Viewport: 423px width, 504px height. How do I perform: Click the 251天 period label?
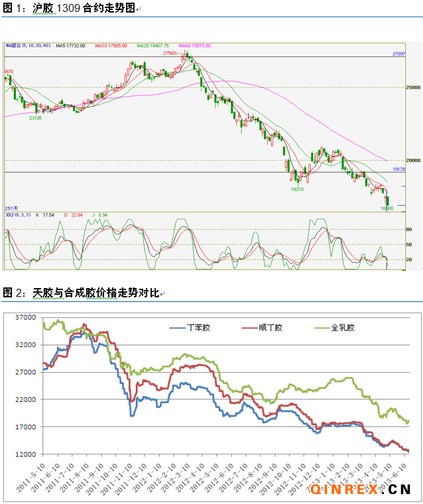(x=11, y=208)
